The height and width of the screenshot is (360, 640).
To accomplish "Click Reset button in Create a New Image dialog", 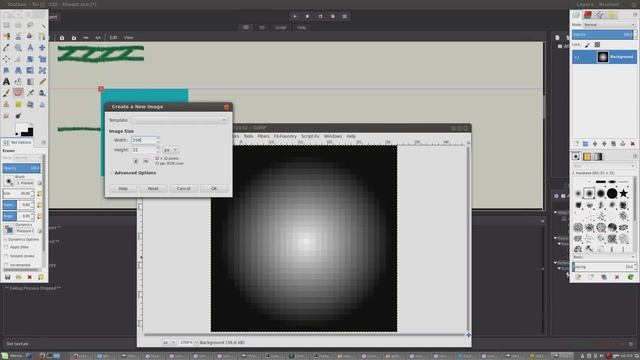I will (x=153, y=189).
